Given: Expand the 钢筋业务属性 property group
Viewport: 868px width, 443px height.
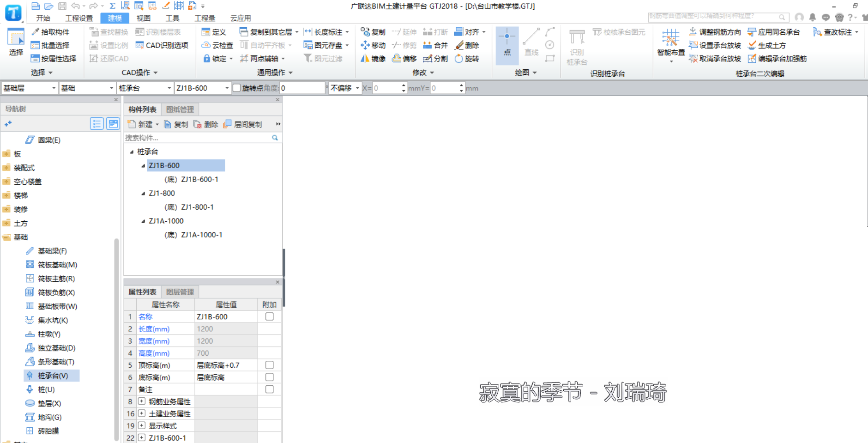Looking at the screenshot, I should pyautogui.click(x=142, y=401).
